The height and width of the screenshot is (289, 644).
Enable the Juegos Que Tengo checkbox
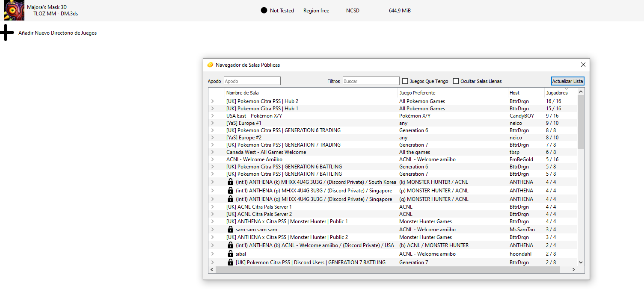pos(405,81)
